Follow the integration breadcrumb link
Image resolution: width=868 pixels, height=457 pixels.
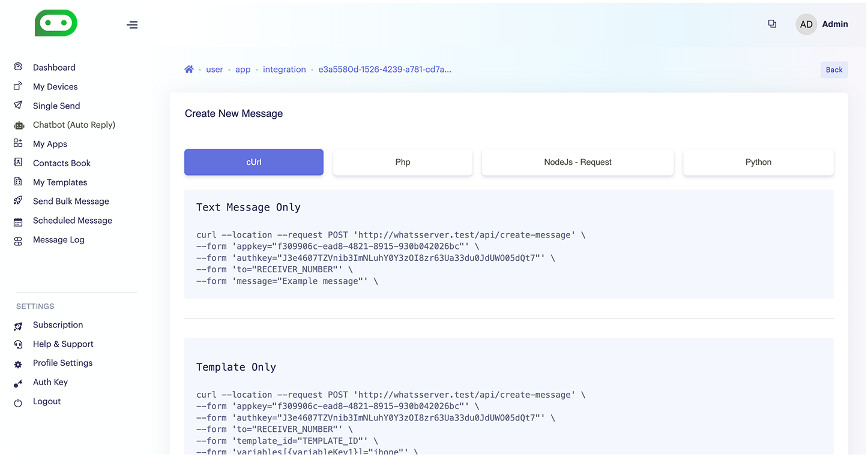[x=284, y=70]
